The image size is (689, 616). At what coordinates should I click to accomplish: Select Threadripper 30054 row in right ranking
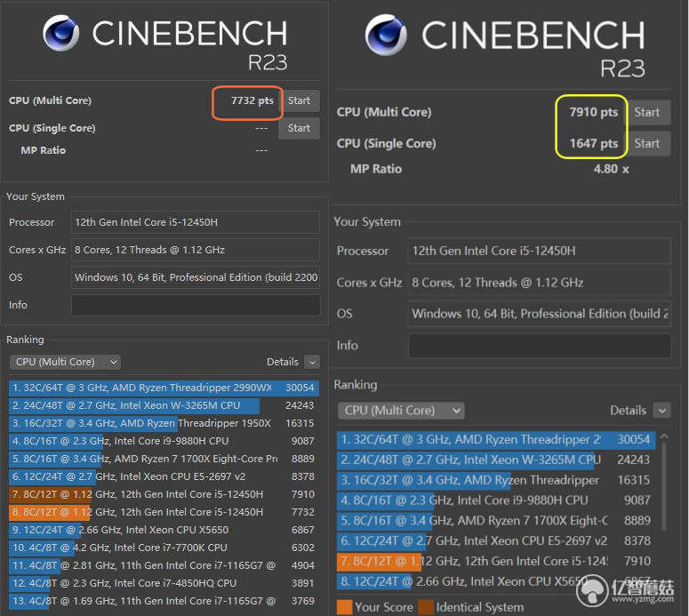(497, 440)
